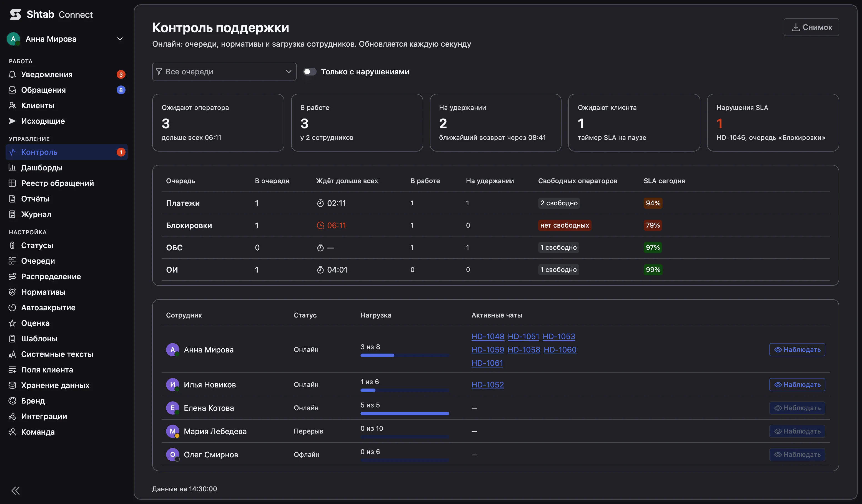Open Integrations icon in settings section
862x504 pixels.
[x=12, y=416]
